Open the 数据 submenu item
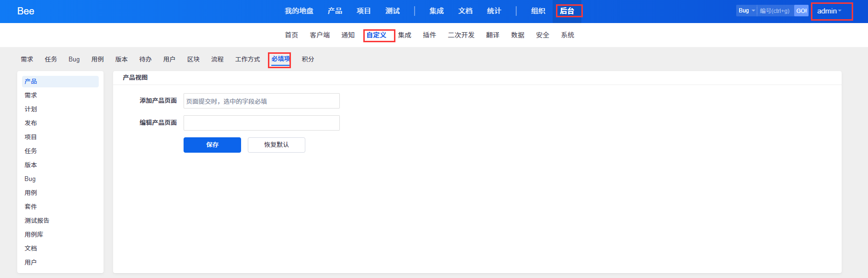The width and height of the screenshot is (868, 278). point(518,35)
